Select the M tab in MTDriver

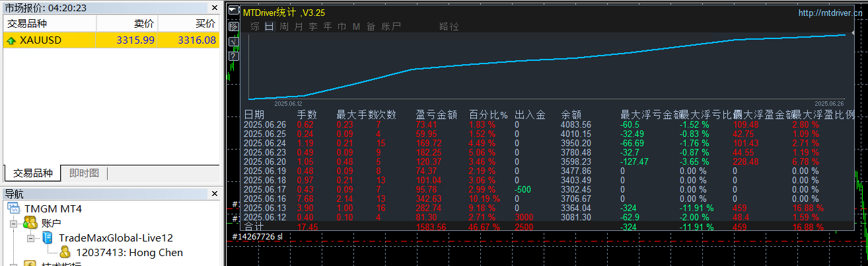pyautogui.click(x=356, y=26)
